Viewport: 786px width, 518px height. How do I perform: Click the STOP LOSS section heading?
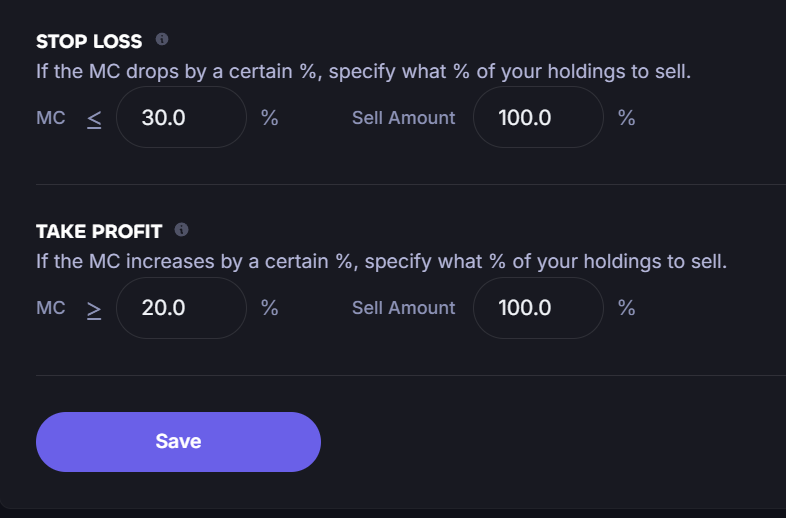click(89, 41)
